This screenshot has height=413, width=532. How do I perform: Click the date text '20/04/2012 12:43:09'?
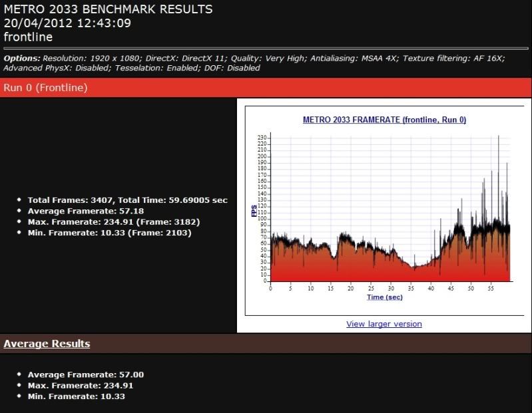point(67,23)
